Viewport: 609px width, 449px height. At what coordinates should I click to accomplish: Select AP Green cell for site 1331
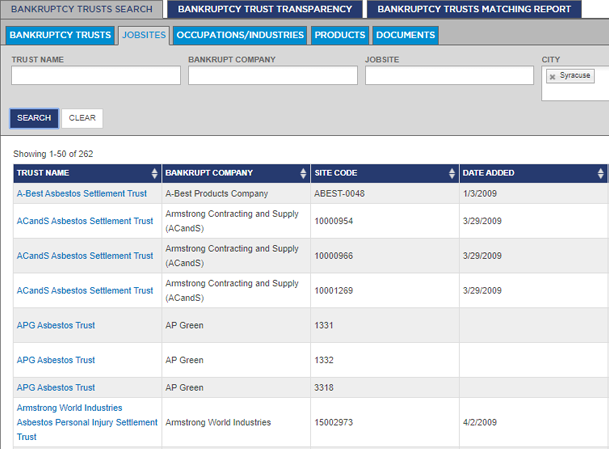tap(236, 325)
